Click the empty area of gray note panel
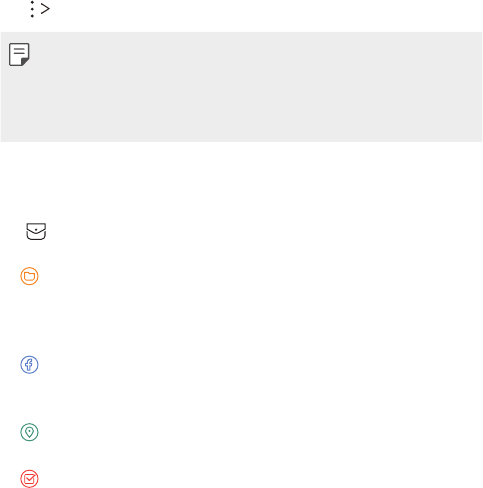The width and height of the screenshot is (483, 488). coord(241,87)
